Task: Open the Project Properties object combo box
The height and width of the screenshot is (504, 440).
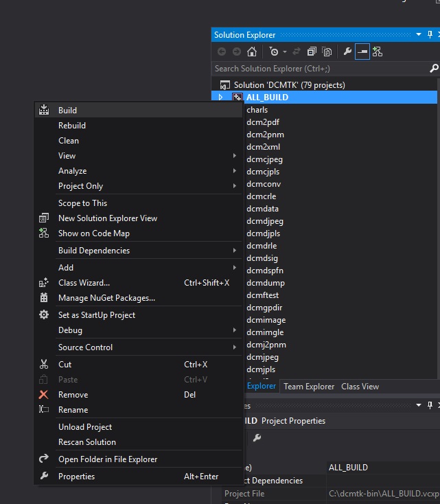Action: tap(340, 421)
